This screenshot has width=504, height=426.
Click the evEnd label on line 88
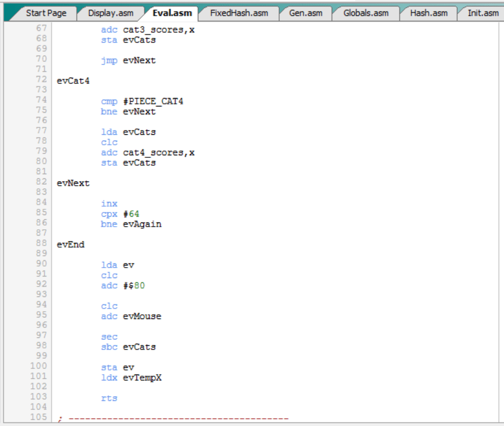pos(71,244)
